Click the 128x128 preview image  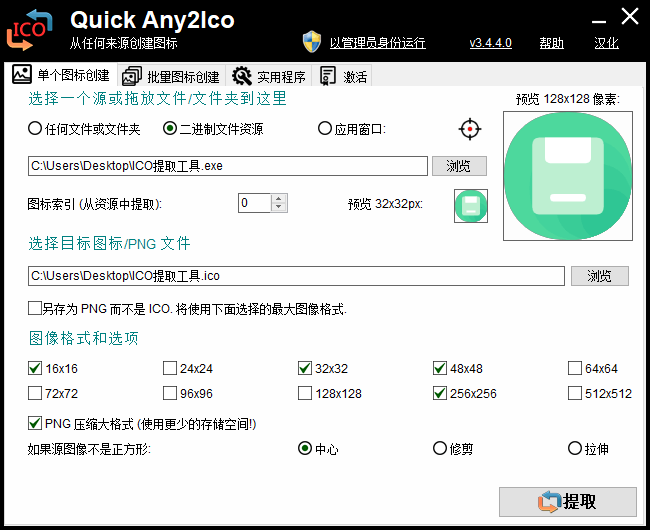[x=567, y=176]
